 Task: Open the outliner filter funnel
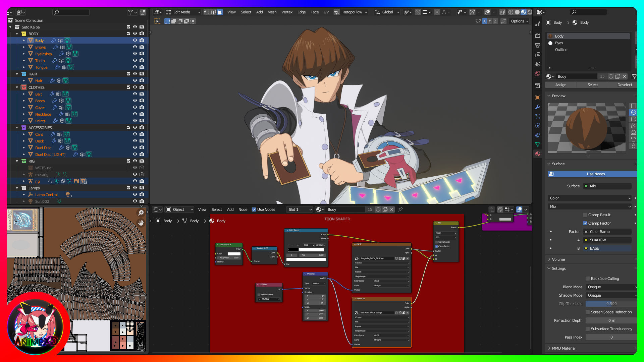pos(130,12)
